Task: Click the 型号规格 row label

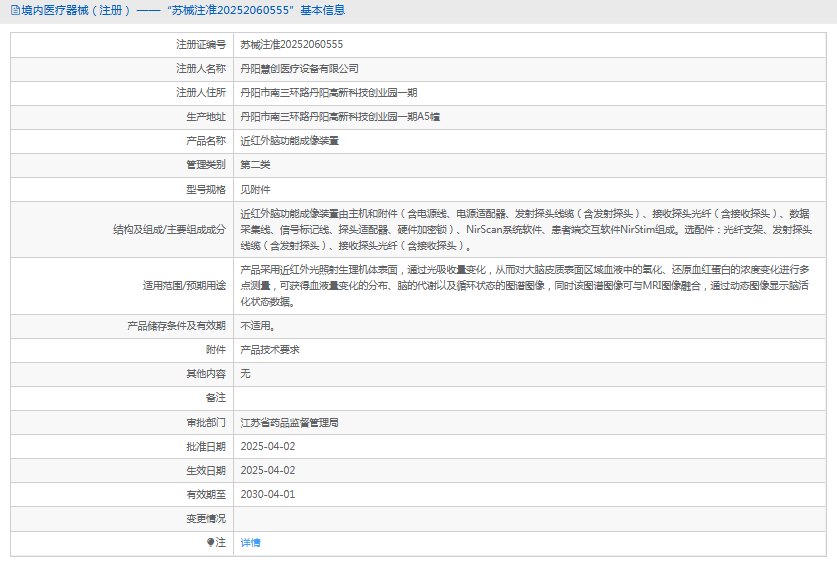Action: coord(206,189)
